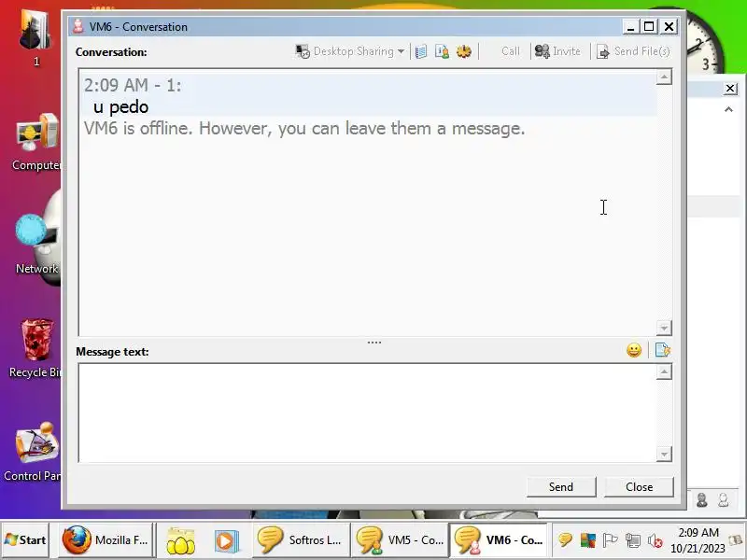Close the VM6 Conversation window with X
Image resolution: width=747 pixels, height=560 pixels.
(x=669, y=27)
